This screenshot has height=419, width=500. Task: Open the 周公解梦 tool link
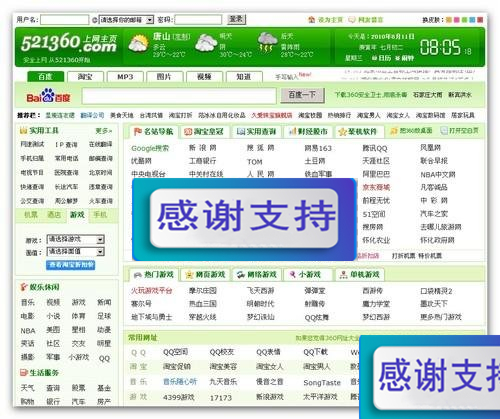[x=66, y=201]
